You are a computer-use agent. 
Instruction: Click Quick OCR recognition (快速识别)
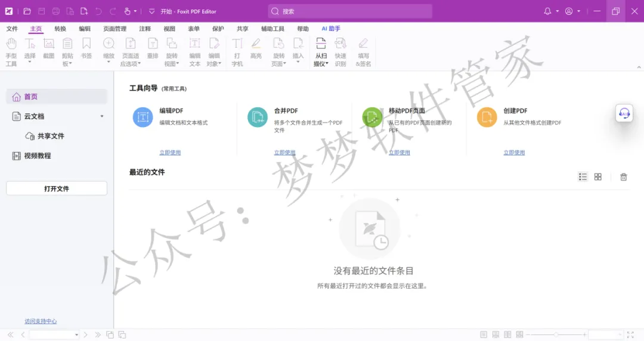coord(340,52)
